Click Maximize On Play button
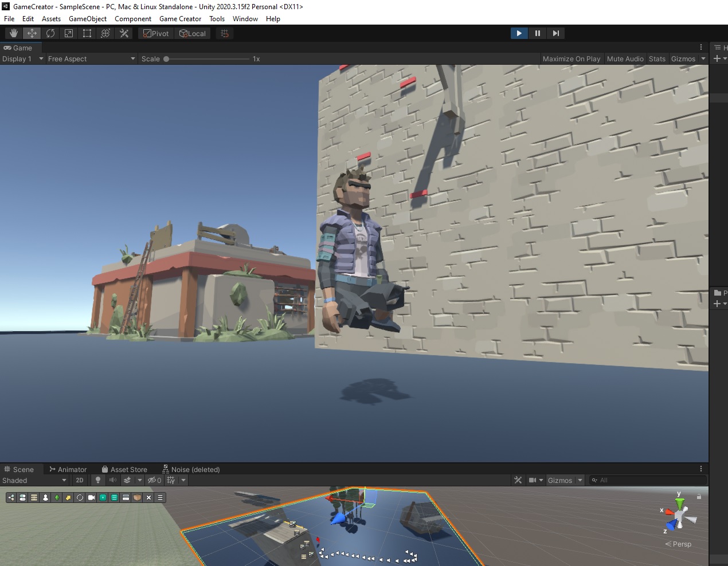 coord(571,58)
